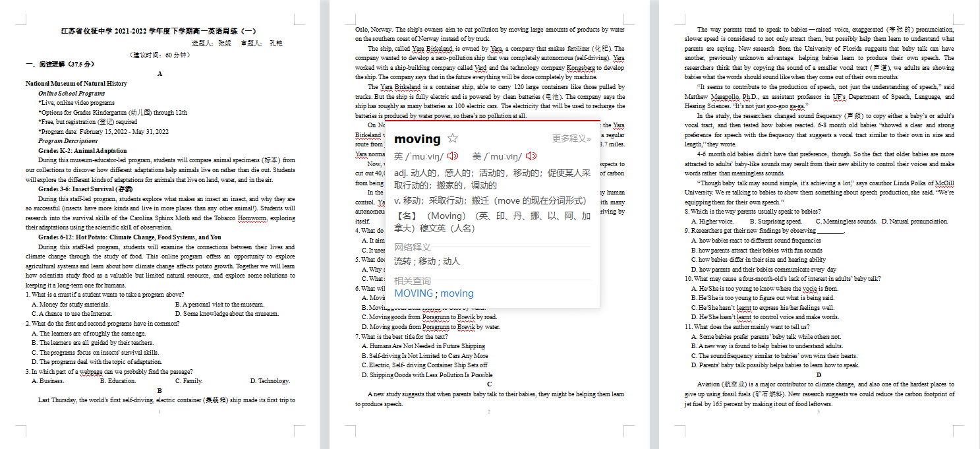Click option "C. Electric, Self-driving Container Ship Sets off"
Image resolution: width=980 pixels, height=449 pixels.
coord(424,365)
